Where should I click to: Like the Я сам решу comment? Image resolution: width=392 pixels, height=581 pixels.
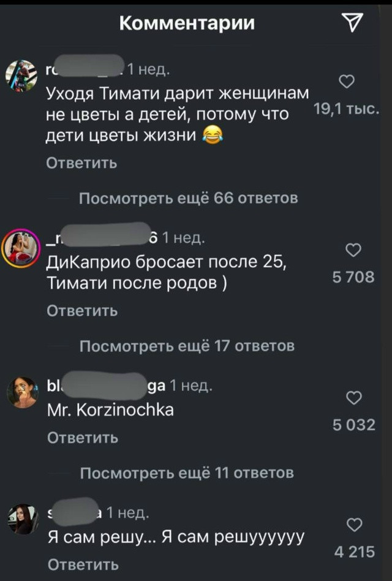tap(354, 525)
